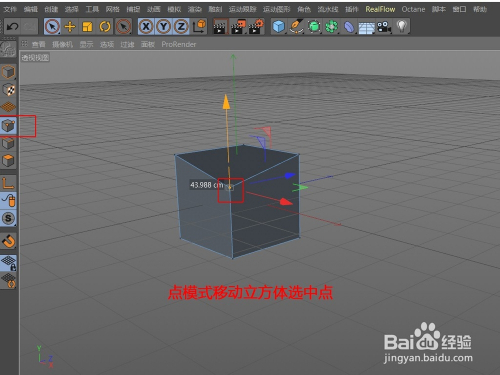Activate the Rotate tool

click(105, 26)
